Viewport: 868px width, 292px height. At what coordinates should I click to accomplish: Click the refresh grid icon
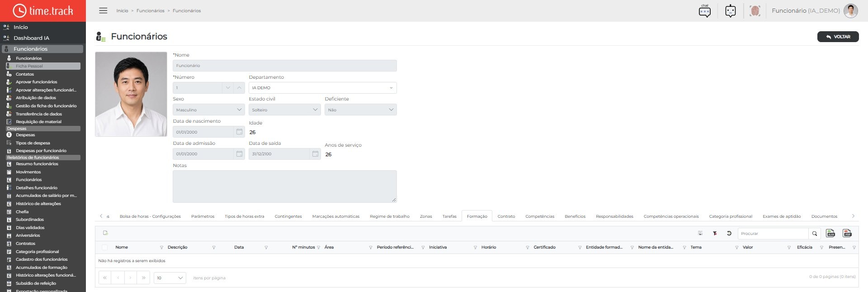click(x=729, y=233)
